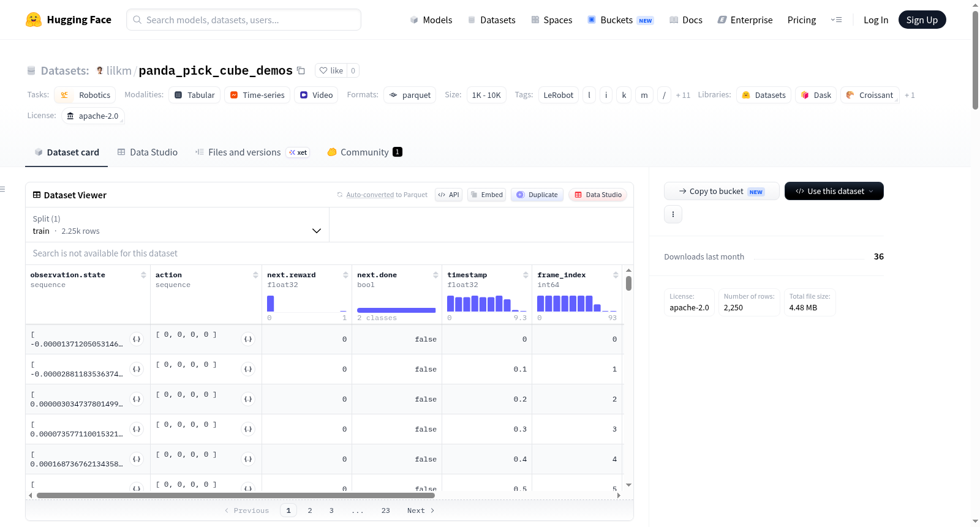Go to Next page of rows
This screenshot has height=527, width=980.
click(x=421, y=510)
